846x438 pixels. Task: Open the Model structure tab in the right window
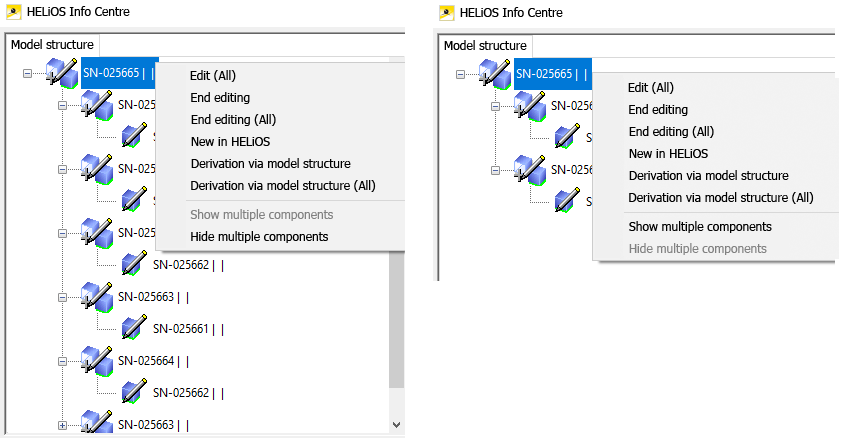pyautogui.click(x=485, y=46)
